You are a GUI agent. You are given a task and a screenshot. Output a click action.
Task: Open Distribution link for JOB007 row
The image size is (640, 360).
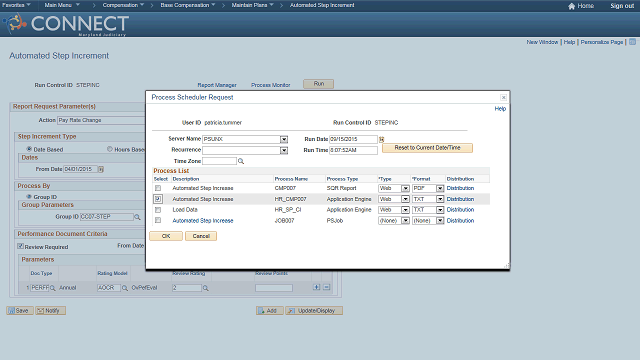(x=460, y=220)
